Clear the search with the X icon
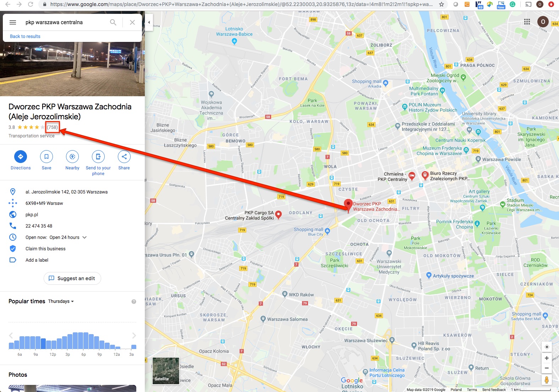The image size is (559, 392). tap(132, 22)
